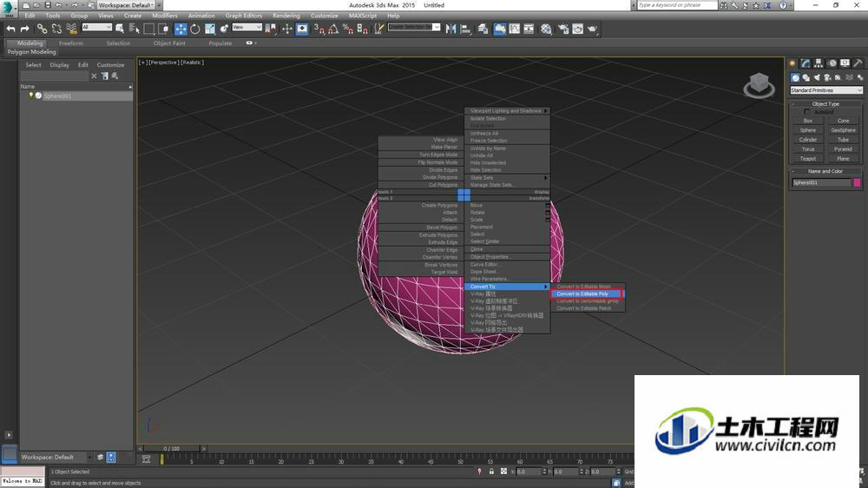Viewport: 868px width, 488px height.
Task: Open the Rendering menu
Action: 286,16
